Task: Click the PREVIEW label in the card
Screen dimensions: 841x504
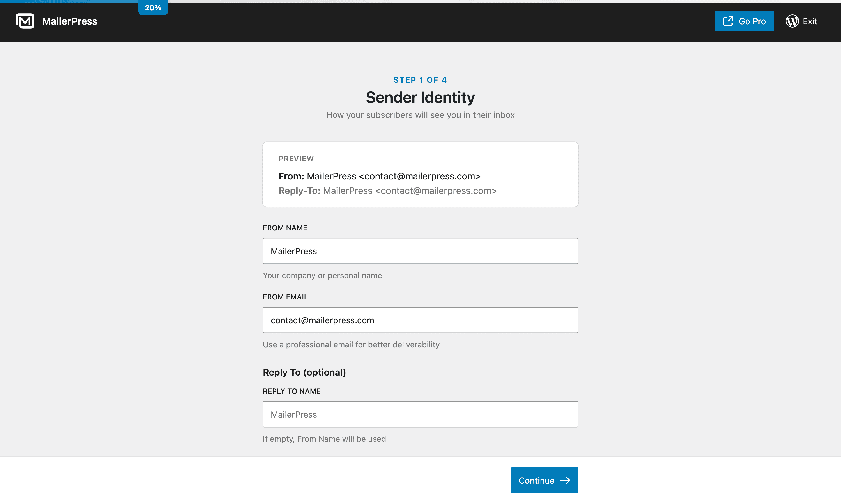Action: click(x=296, y=159)
